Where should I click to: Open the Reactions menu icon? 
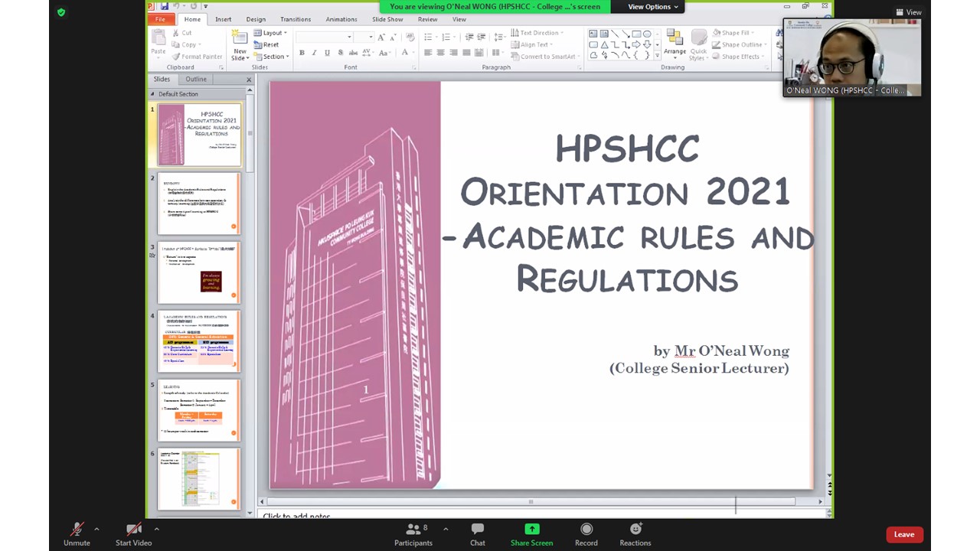point(635,529)
